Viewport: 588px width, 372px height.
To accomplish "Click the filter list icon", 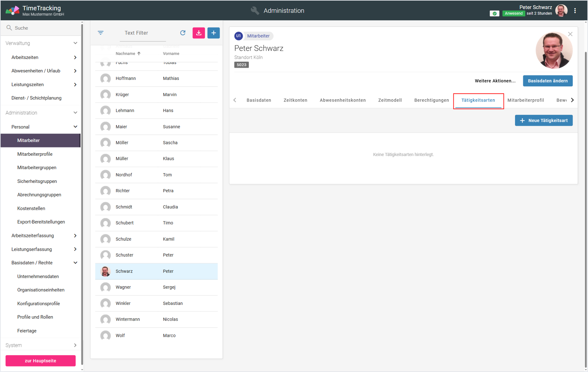I will click(x=101, y=33).
